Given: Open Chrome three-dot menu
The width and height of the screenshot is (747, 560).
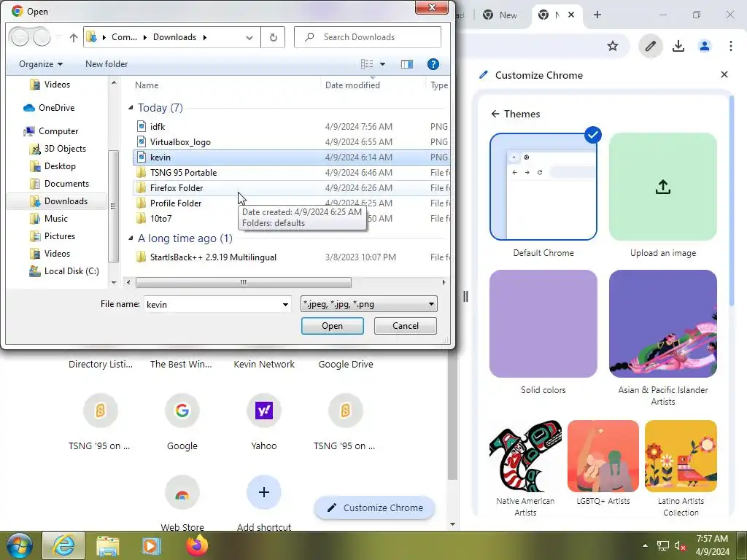Looking at the screenshot, I should [730, 46].
